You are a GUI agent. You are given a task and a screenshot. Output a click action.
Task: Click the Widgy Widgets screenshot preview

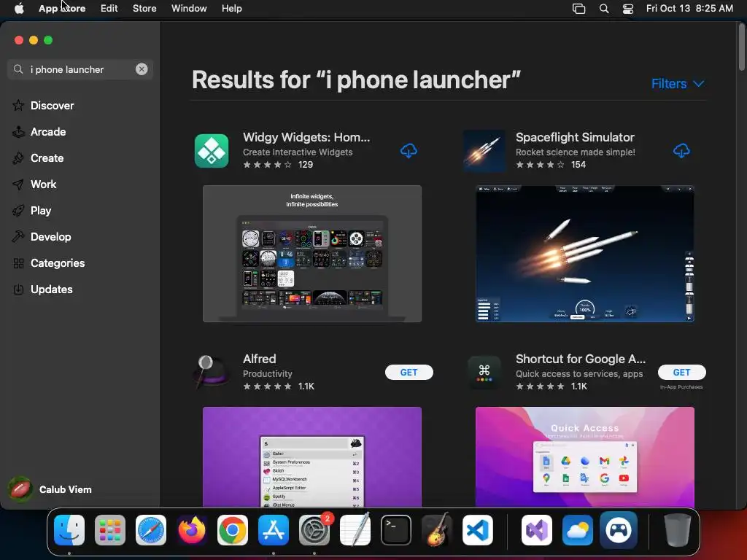pyautogui.click(x=312, y=254)
